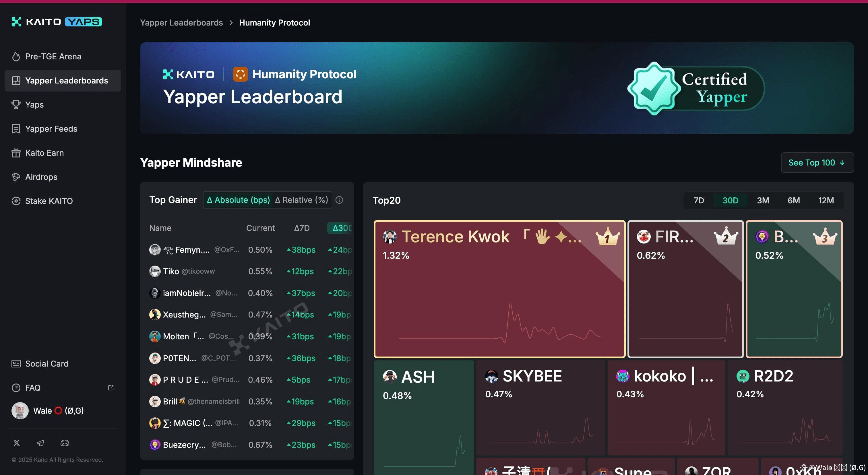Sort by the Δ7D column header
868x475 pixels.
tap(302, 228)
